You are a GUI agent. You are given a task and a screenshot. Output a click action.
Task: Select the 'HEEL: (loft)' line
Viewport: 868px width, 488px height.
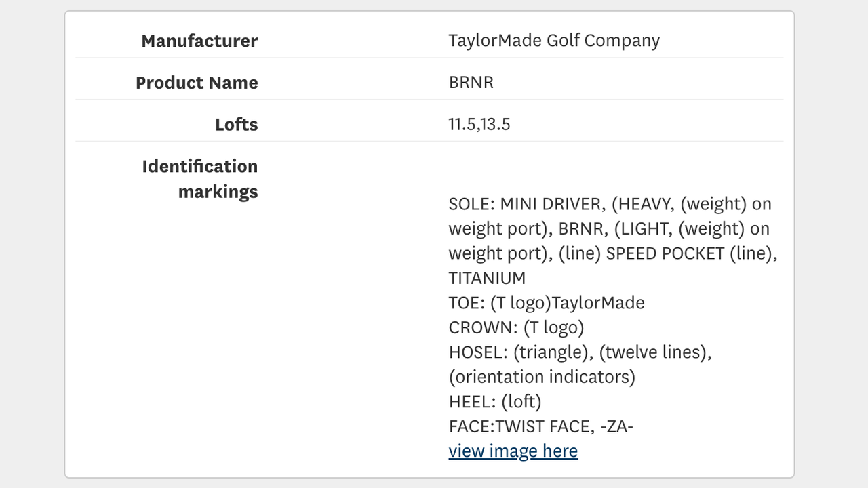point(495,401)
